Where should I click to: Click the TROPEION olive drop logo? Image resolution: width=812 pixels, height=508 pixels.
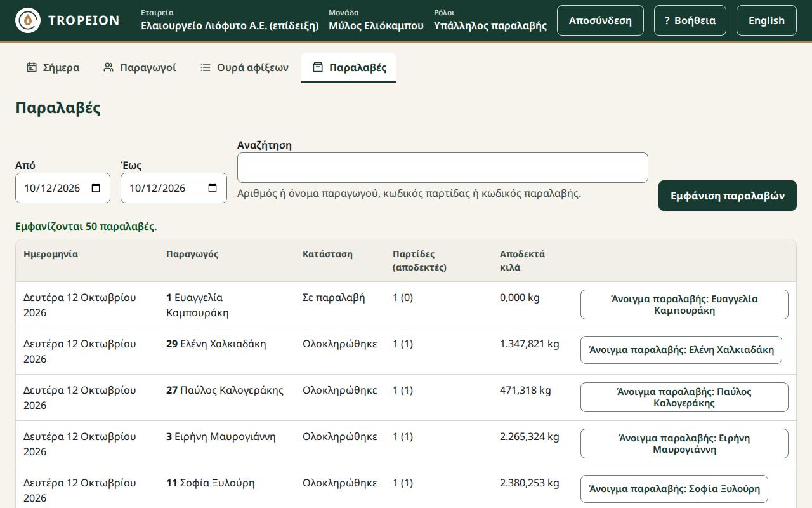click(x=28, y=20)
